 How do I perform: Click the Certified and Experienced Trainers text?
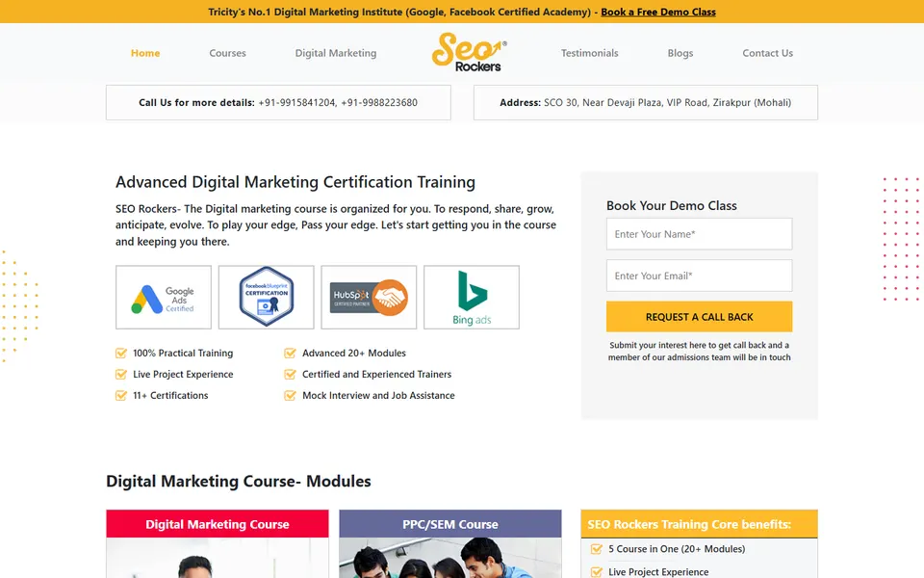coord(376,374)
